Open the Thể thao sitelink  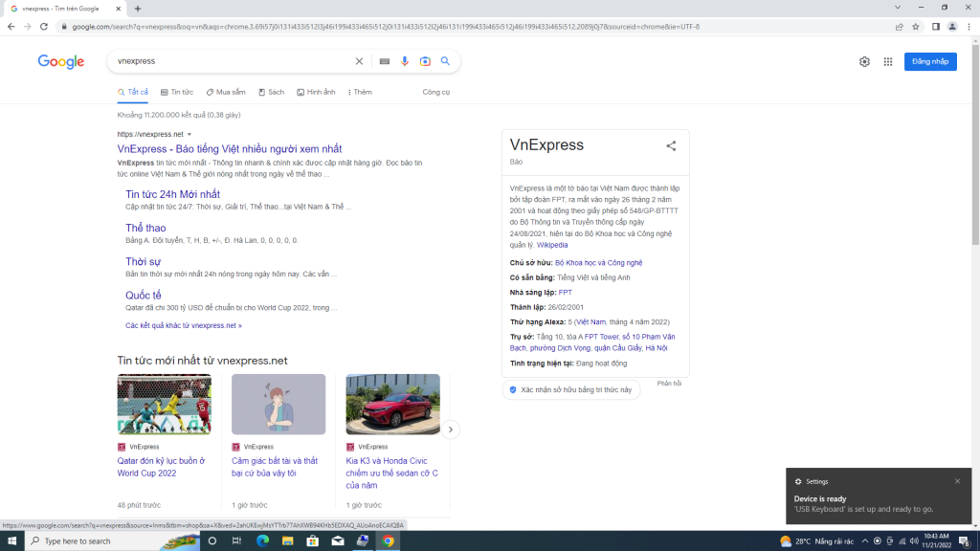point(145,228)
